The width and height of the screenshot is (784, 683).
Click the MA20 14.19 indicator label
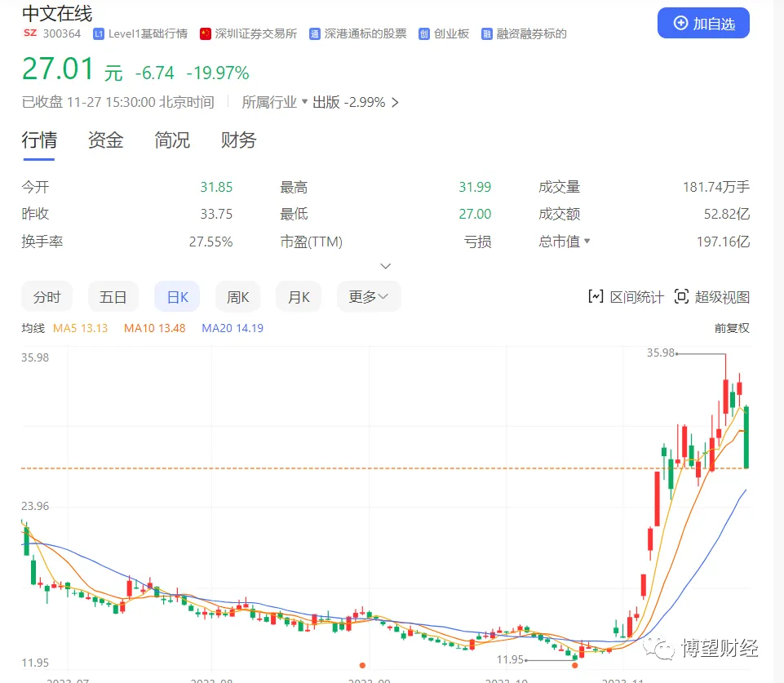tap(233, 328)
